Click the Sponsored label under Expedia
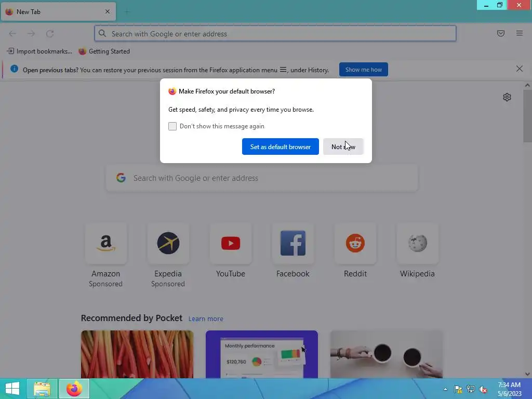Screen dimensions: 532x399 click(168, 284)
